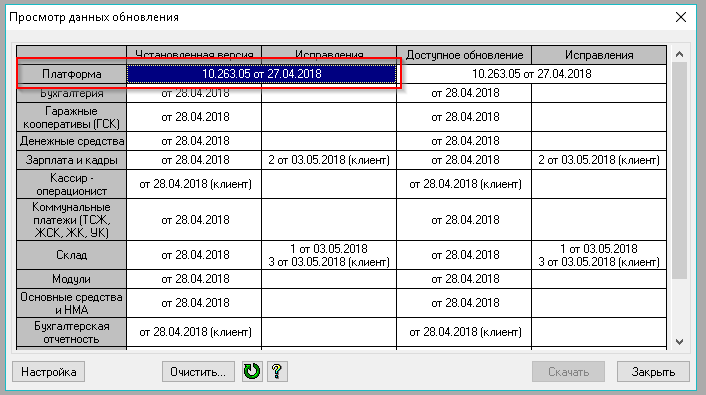Select the Модули row header
This screenshot has width=706, height=395.
coord(72,279)
